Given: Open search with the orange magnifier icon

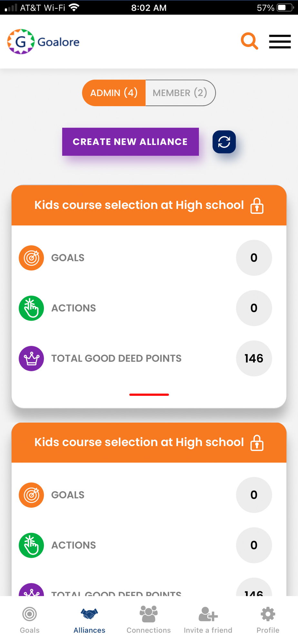Looking at the screenshot, I should click(249, 41).
